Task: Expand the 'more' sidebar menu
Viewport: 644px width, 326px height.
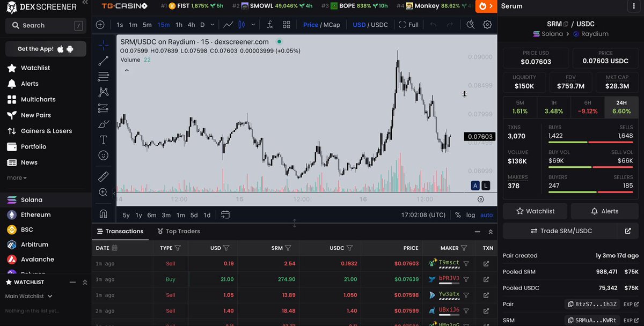Action: click(x=17, y=178)
